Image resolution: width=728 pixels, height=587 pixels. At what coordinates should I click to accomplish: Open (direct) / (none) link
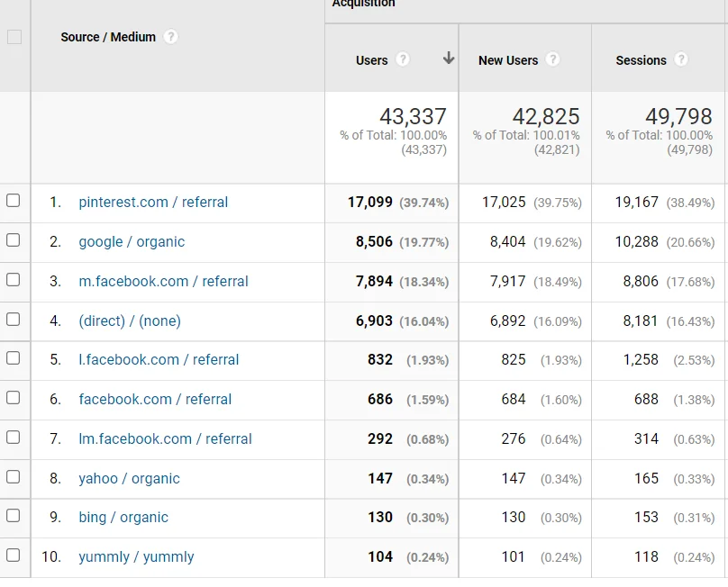pyautogui.click(x=130, y=321)
